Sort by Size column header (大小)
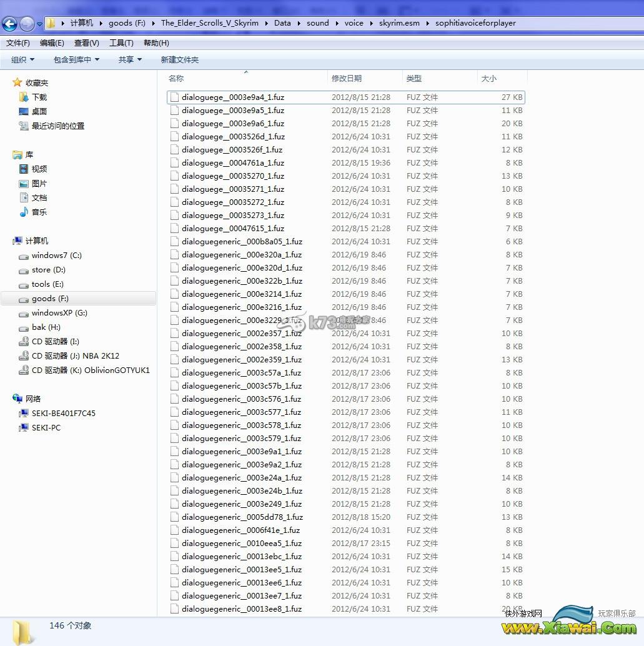 (x=502, y=78)
